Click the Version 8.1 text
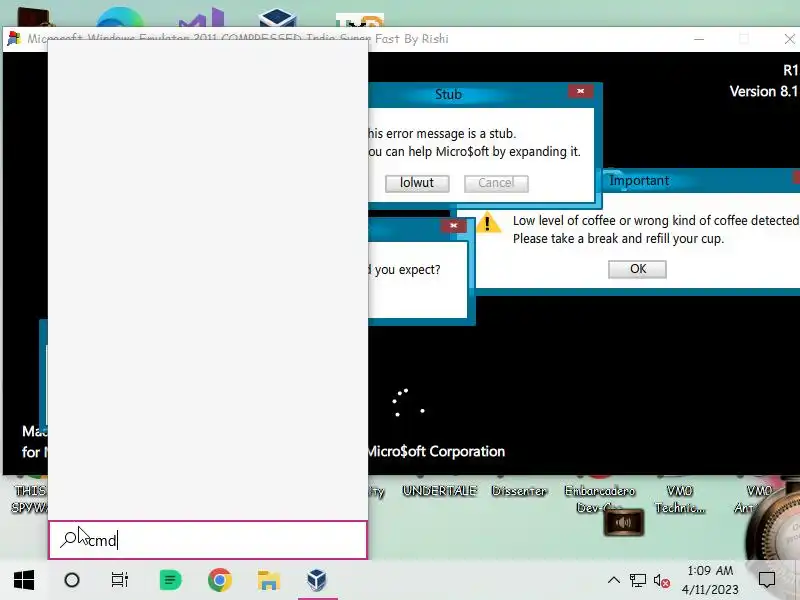Image resolution: width=800 pixels, height=600 pixels. (x=763, y=91)
